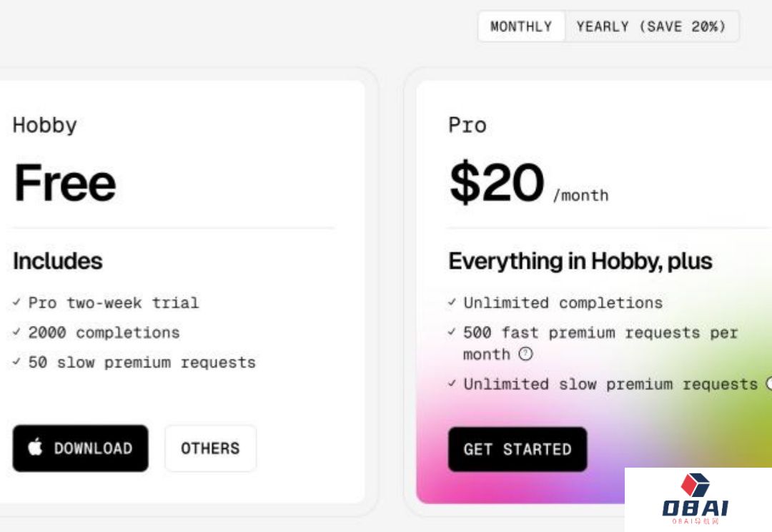Select the MONTHLY billing toggle
This screenshot has width=772, height=532.
tap(521, 26)
